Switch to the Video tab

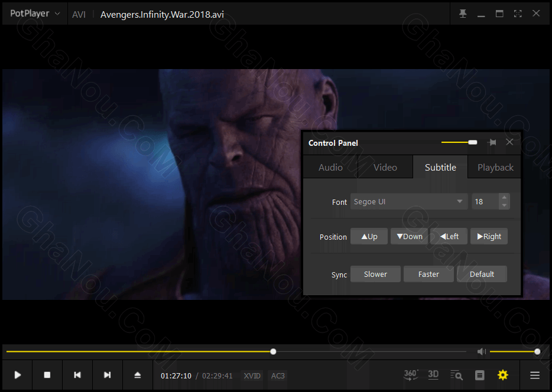point(385,167)
